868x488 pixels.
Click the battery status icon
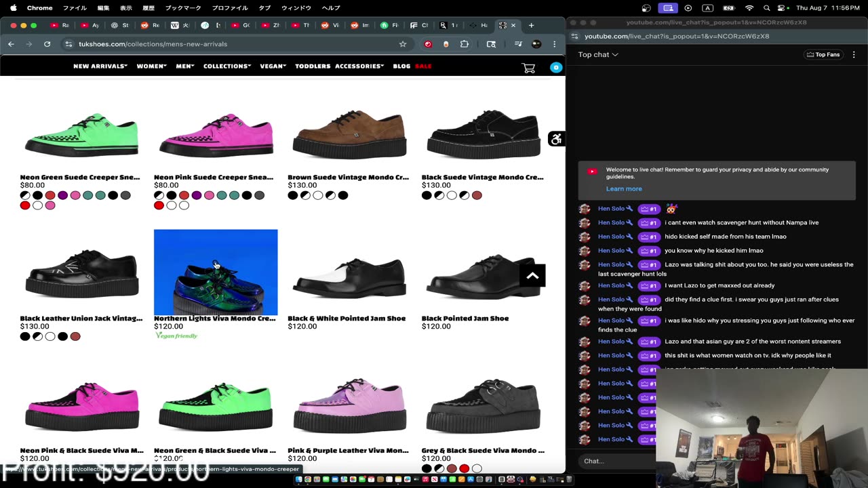729,8
